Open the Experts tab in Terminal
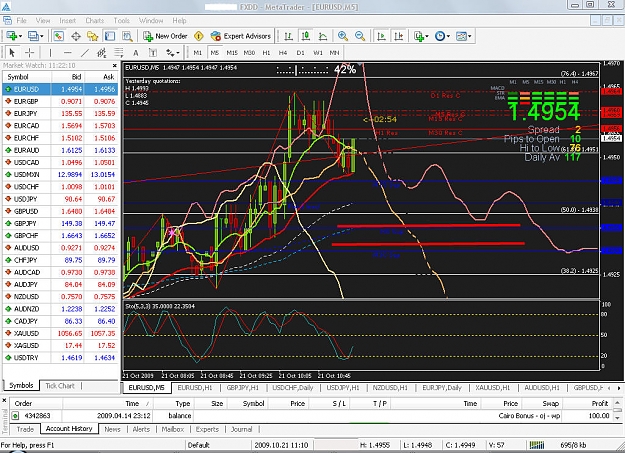Screen dimensions: 625x453 (x=207, y=429)
